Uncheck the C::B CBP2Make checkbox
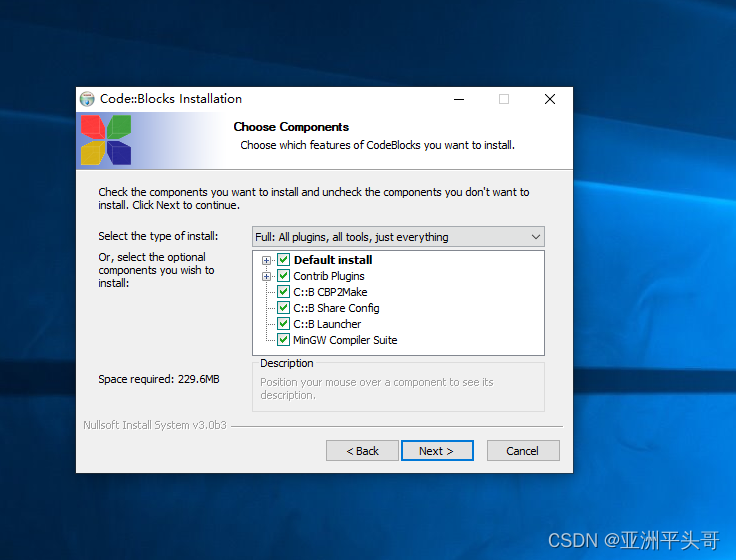 [283, 292]
